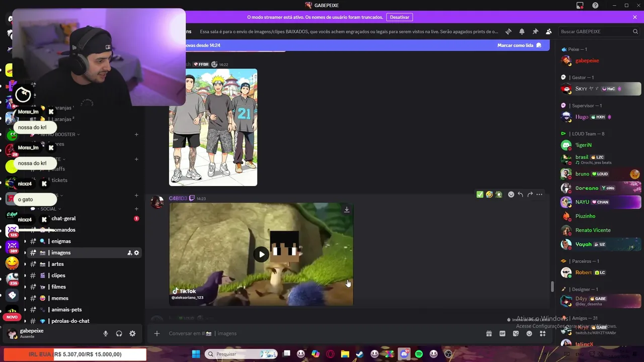
Task: Open the inbox icon in title bar
Action: (580, 6)
